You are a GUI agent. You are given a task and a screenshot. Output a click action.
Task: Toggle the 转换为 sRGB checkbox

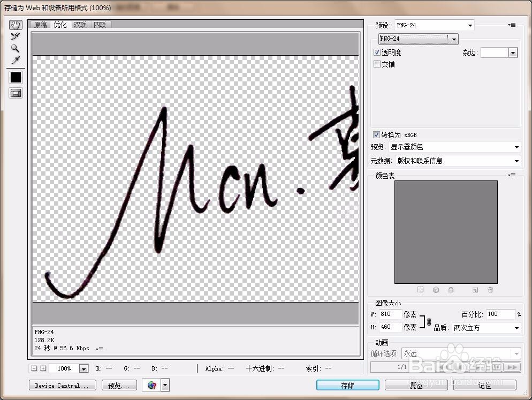tap(376, 134)
